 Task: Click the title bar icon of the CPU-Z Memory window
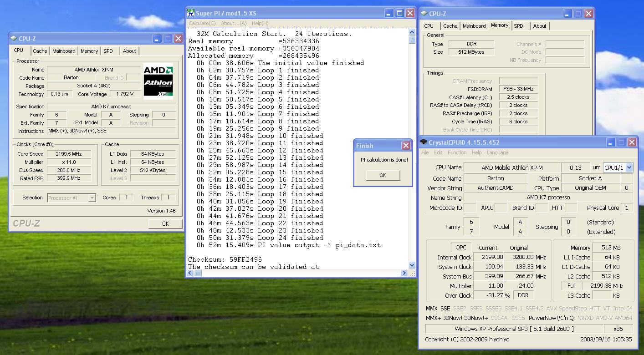point(424,14)
